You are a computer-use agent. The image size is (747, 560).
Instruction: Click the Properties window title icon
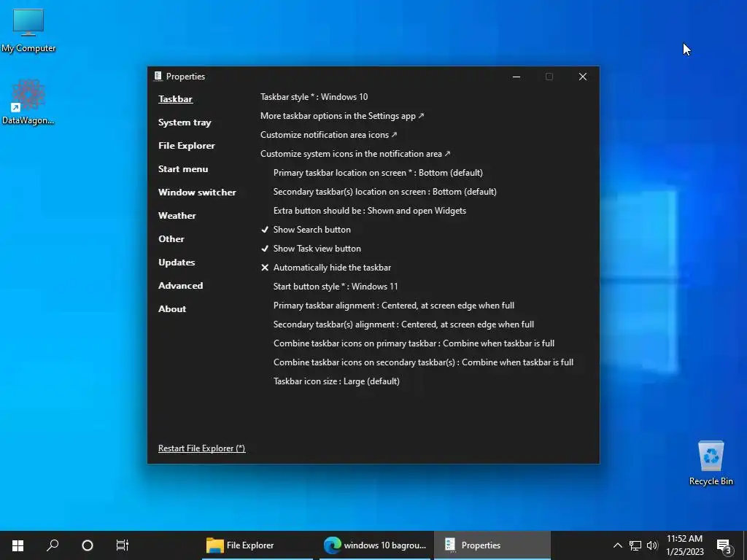pos(158,76)
